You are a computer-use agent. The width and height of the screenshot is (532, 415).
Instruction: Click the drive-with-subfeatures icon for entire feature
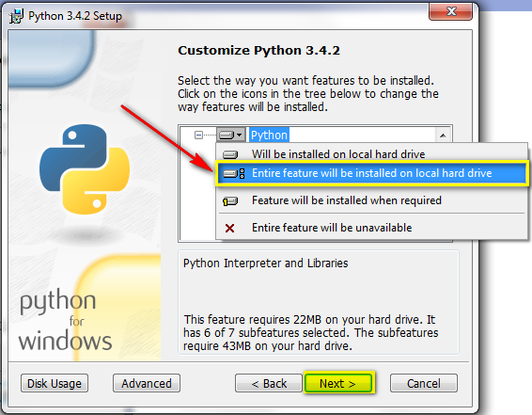pos(233,173)
